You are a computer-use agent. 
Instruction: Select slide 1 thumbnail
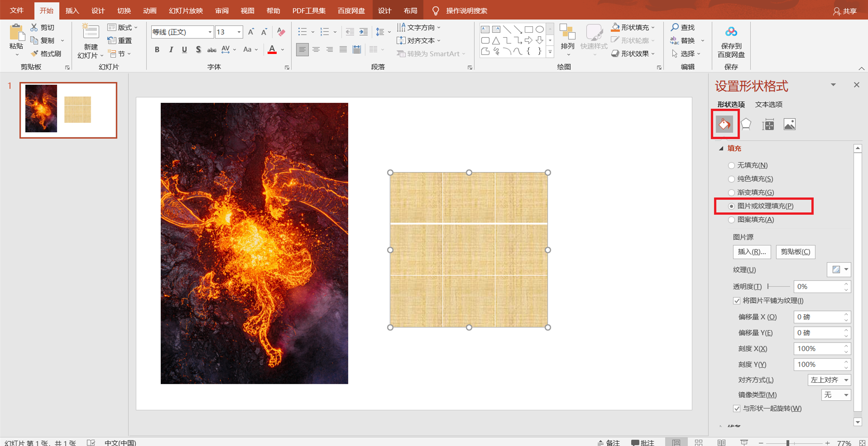point(68,110)
